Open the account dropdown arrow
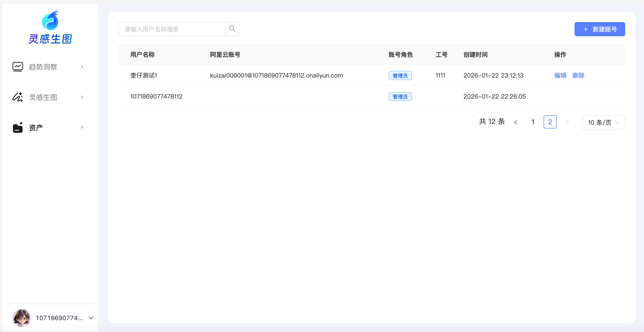Screen dimensions: 644x332 tap(91, 318)
